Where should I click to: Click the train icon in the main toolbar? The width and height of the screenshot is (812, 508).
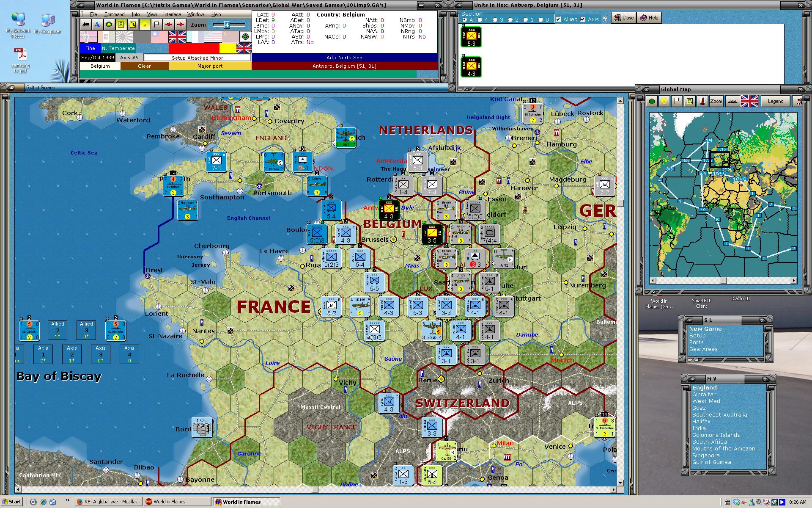(x=86, y=25)
